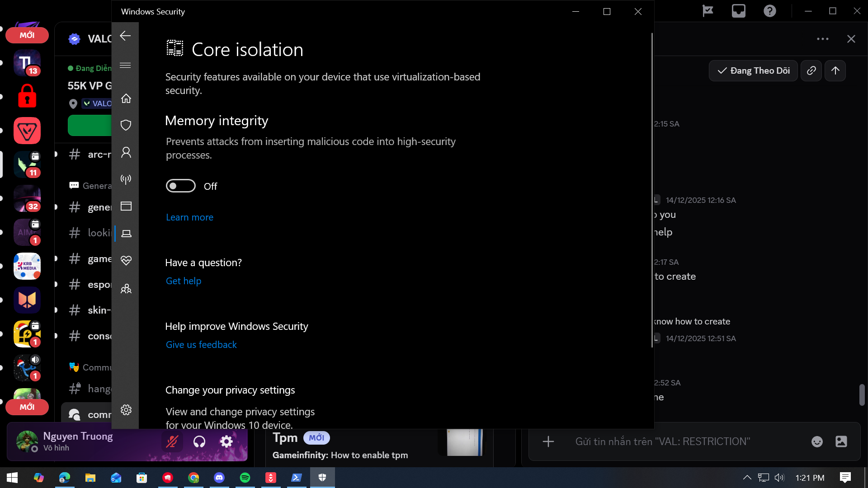Open Spotify from the taskbar
This screenshot has height=488, width=868.
[x=245, y=478]
